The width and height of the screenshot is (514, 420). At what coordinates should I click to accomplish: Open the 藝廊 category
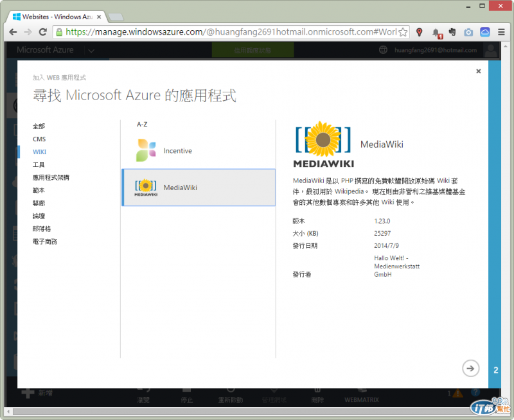(x=39, y=203)
